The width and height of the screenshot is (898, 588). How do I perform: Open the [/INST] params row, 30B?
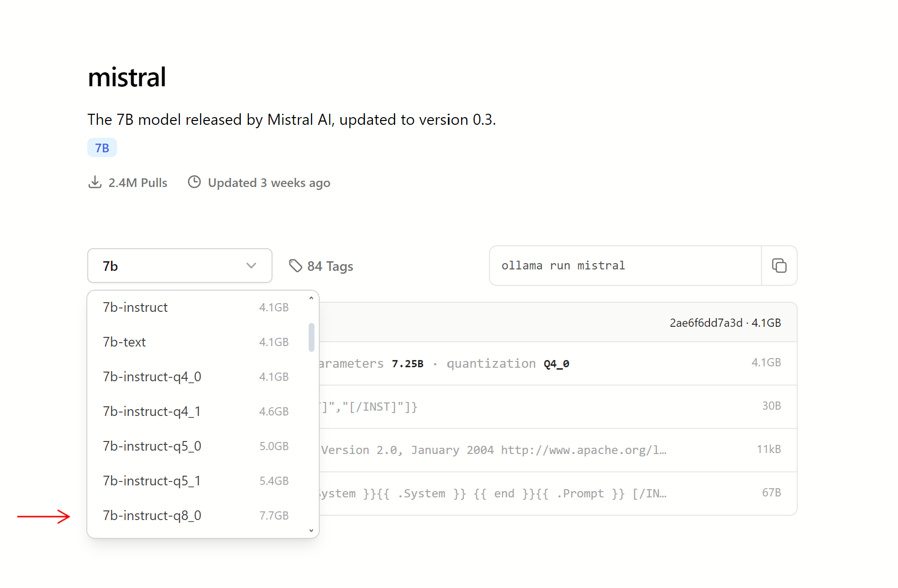coord(558,407)
